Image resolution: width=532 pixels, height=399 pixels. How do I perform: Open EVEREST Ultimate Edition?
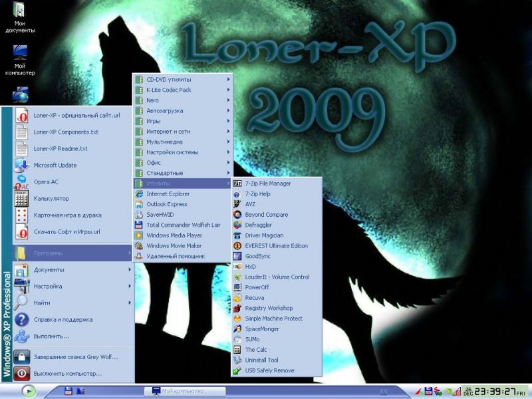click(276, 246)
